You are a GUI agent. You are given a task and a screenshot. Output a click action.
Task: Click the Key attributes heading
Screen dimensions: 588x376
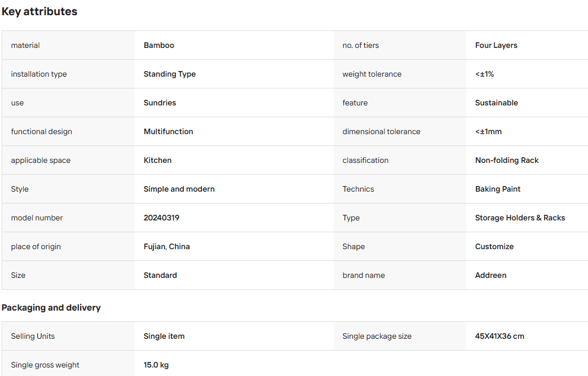(x=39, y=12)
